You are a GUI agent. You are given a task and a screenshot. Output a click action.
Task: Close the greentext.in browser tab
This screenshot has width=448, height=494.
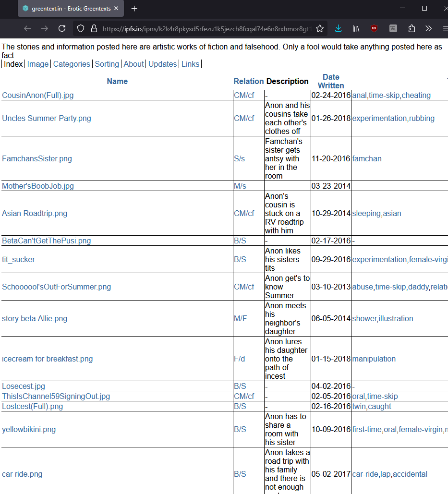[x=116, y=9]
